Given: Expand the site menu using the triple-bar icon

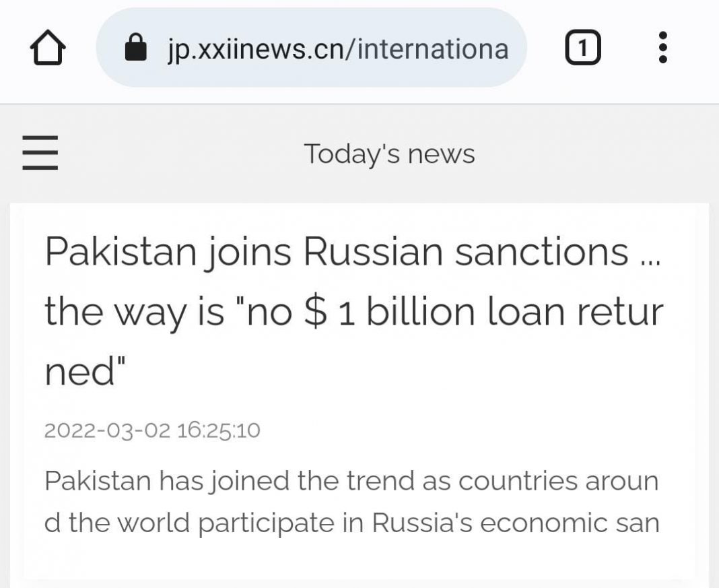Looking at the screenshot, I should tap(40, 153).
